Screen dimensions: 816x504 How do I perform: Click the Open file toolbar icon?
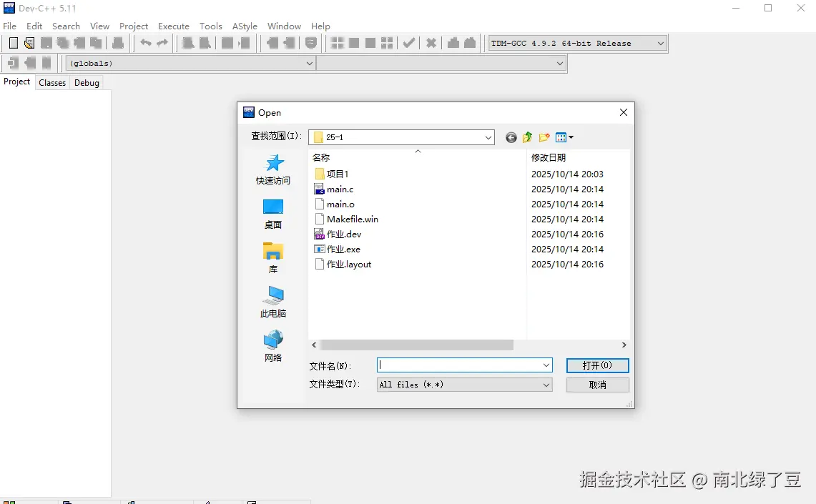29,43
